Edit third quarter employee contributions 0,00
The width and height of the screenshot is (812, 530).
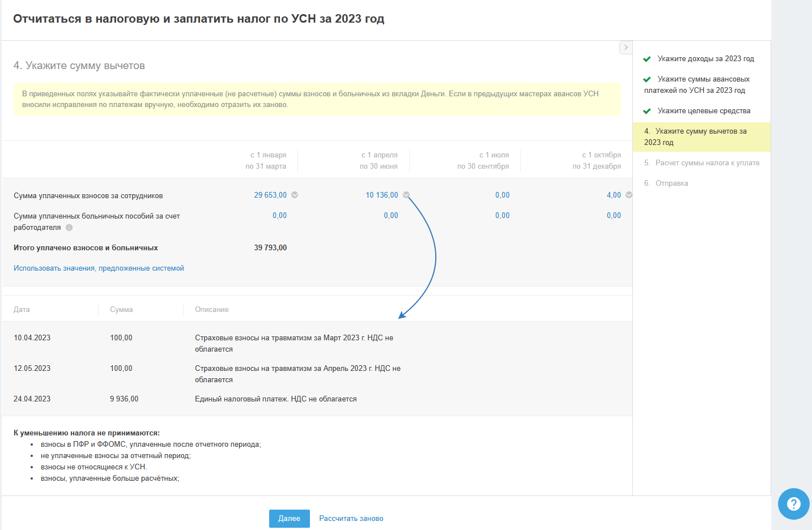coord(502,195)
